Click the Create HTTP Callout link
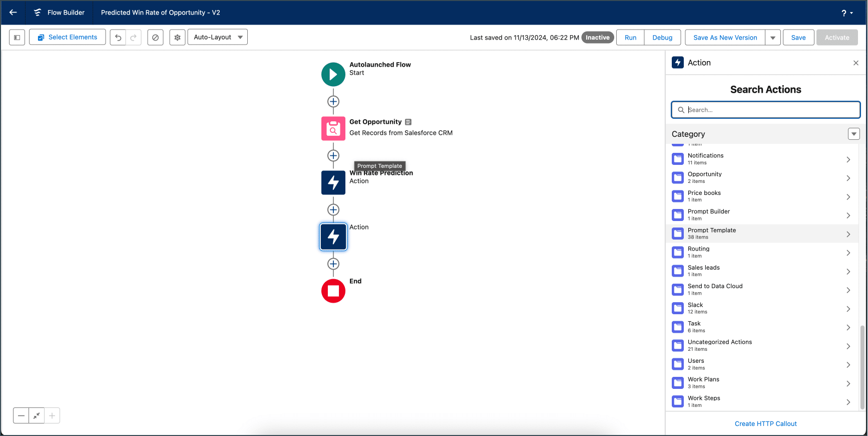Screen dimensions: 868x436 pos(765,424)
